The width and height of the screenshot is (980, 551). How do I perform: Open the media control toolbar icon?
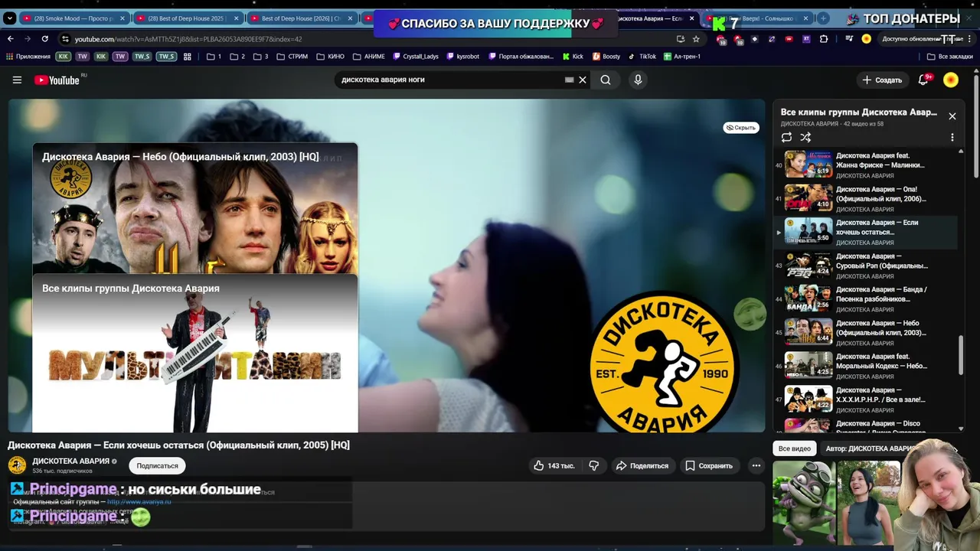(x=849, y=38)
